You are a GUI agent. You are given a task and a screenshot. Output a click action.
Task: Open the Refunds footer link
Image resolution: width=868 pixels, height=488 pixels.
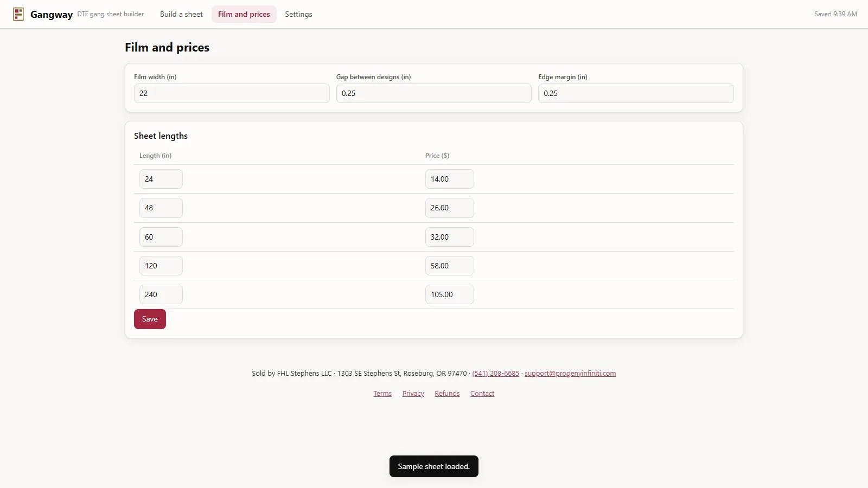click(447, 393)
